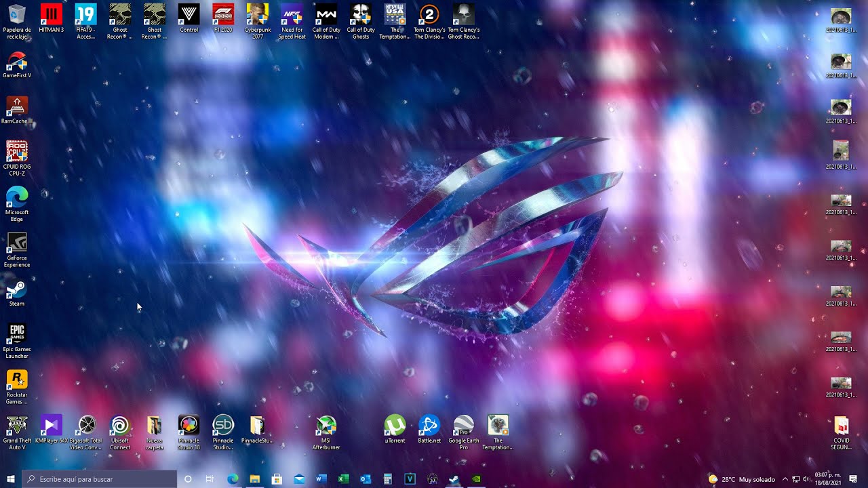Launch Pinnacle Studio 18 from the desktop
868x488 pixels.
click(x=189, y=432)
